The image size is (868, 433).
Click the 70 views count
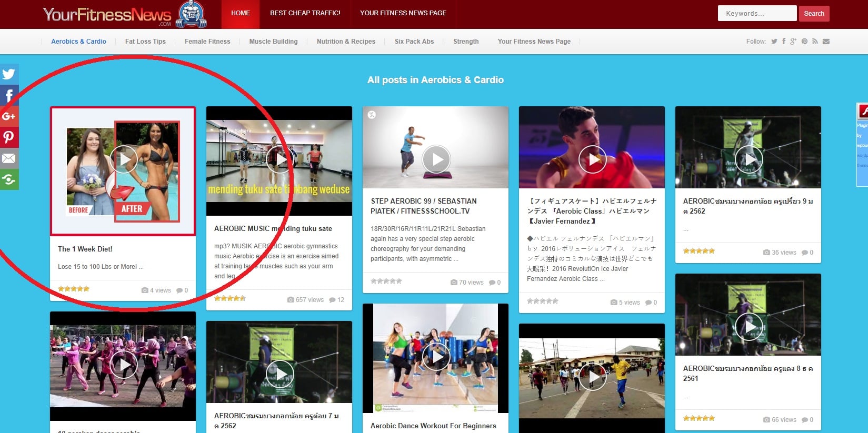coord(471,283)
